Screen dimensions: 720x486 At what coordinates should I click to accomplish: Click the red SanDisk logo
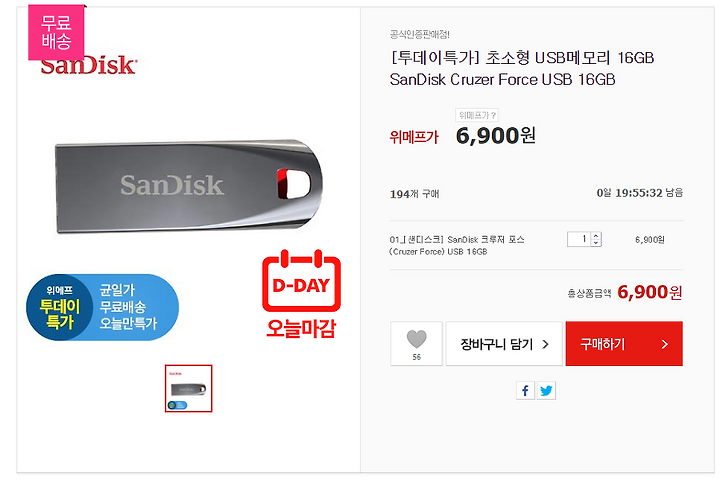(89, 67)
